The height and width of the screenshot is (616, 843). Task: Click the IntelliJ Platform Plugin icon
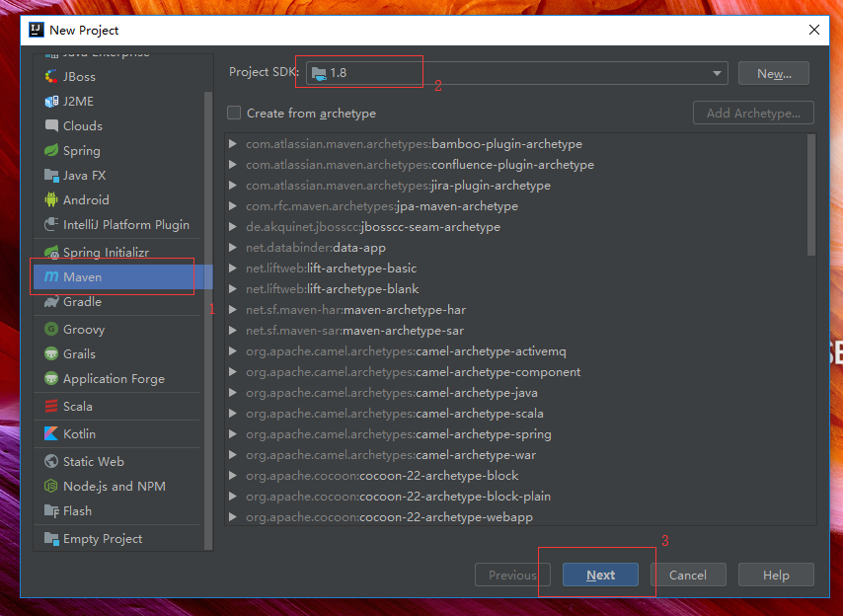pos(51,224)
